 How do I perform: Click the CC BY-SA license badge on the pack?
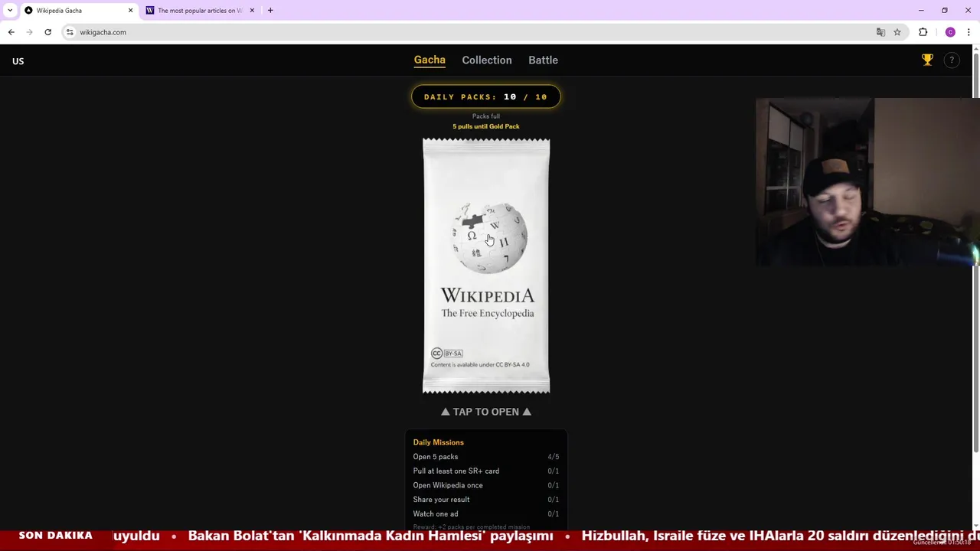[x=447, y=353]
